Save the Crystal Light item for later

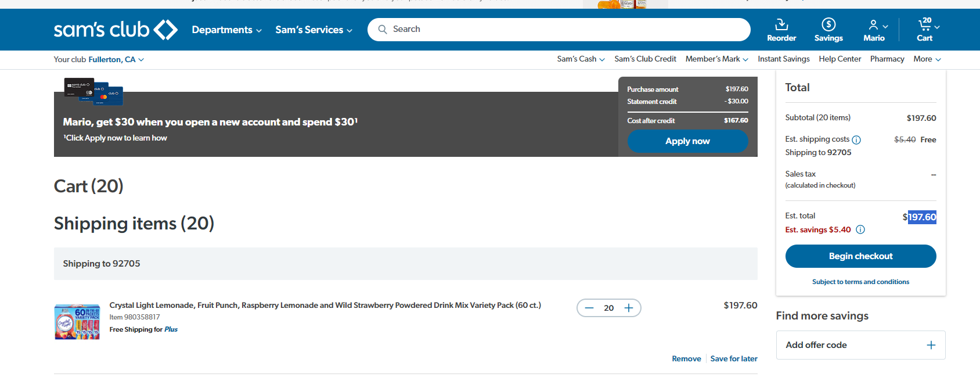734,359
